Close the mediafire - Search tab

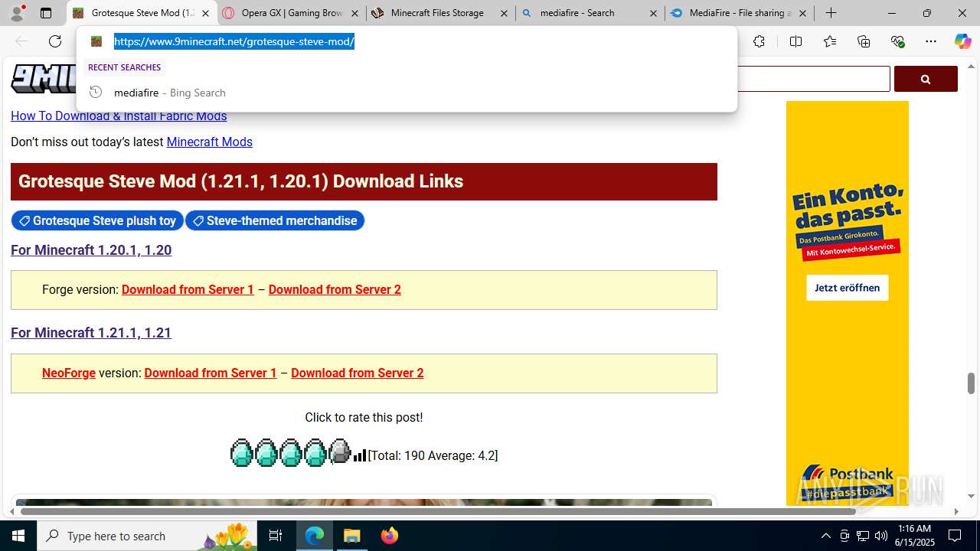(x=653, y=13)
